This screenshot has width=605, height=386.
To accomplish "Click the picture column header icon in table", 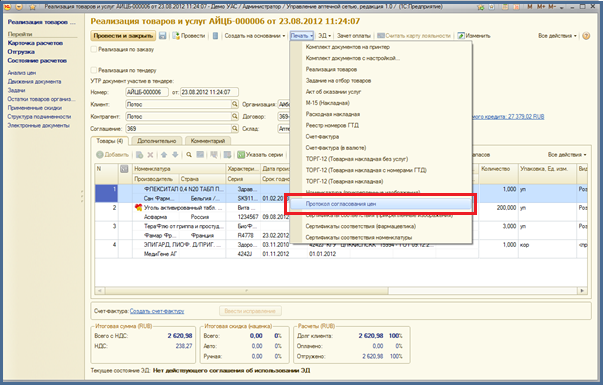I will click(124, 169).
